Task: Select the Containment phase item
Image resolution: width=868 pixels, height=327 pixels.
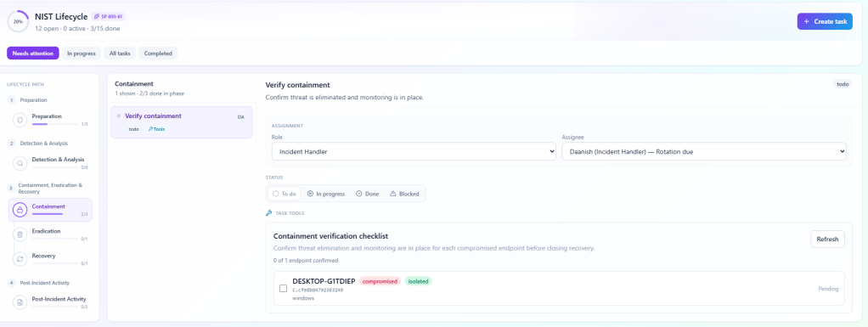Action: tap(50, 210)
